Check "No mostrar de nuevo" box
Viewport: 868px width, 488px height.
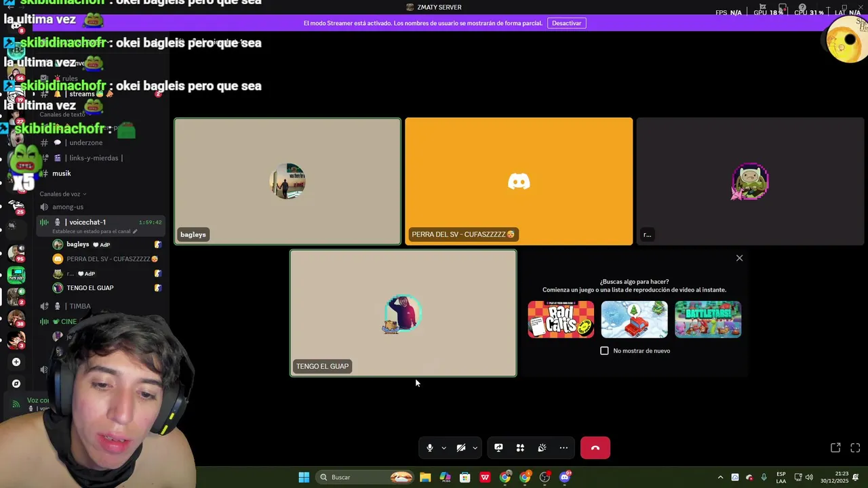(604, 350)
